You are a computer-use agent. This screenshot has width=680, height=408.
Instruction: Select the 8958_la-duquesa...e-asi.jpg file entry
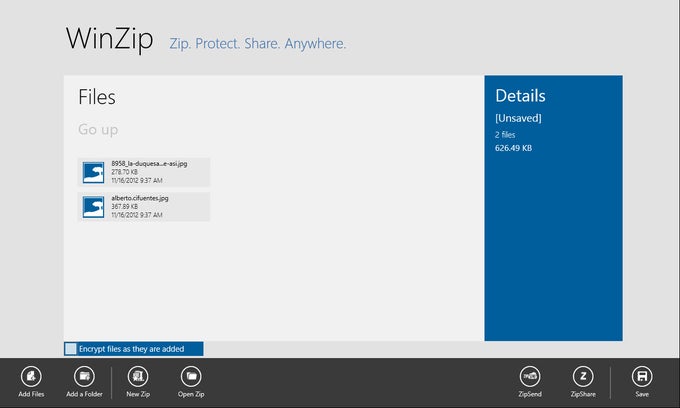[x=144, y=172]
